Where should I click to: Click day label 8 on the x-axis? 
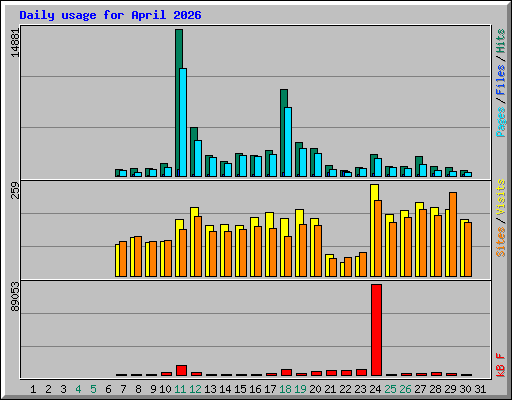coord(138,389)
